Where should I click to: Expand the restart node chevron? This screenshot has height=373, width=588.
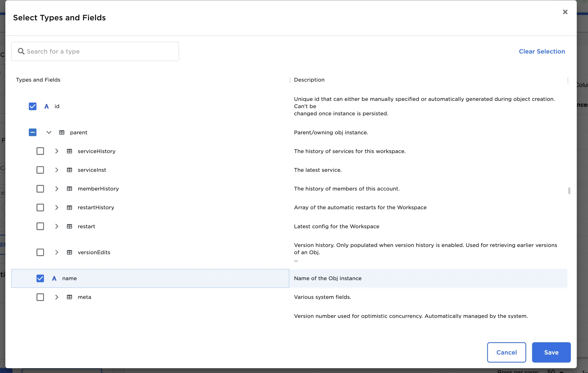[x=56, y=226]
